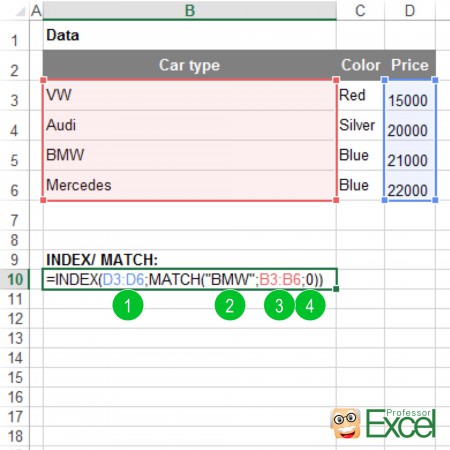Select the whole sheet corner triangle
The height and width of the screenshot is (450, 450).
pyautogui.click(x=21, y=12)
